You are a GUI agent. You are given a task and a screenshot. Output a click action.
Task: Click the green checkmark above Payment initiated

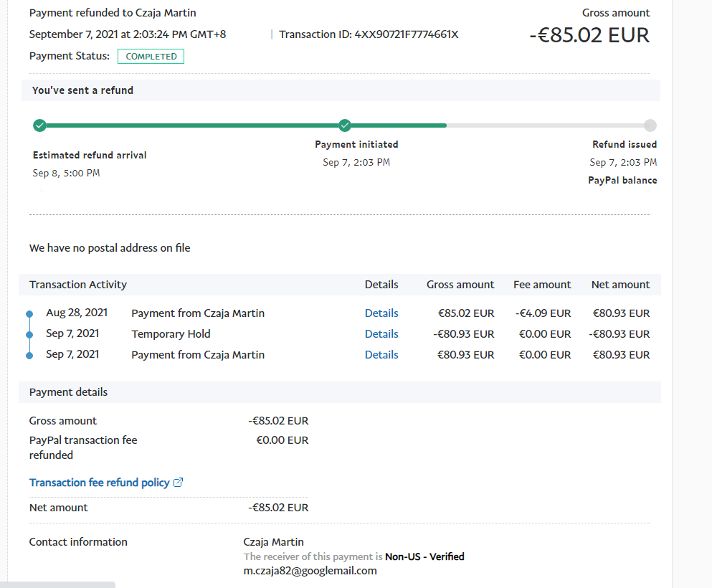345,125
